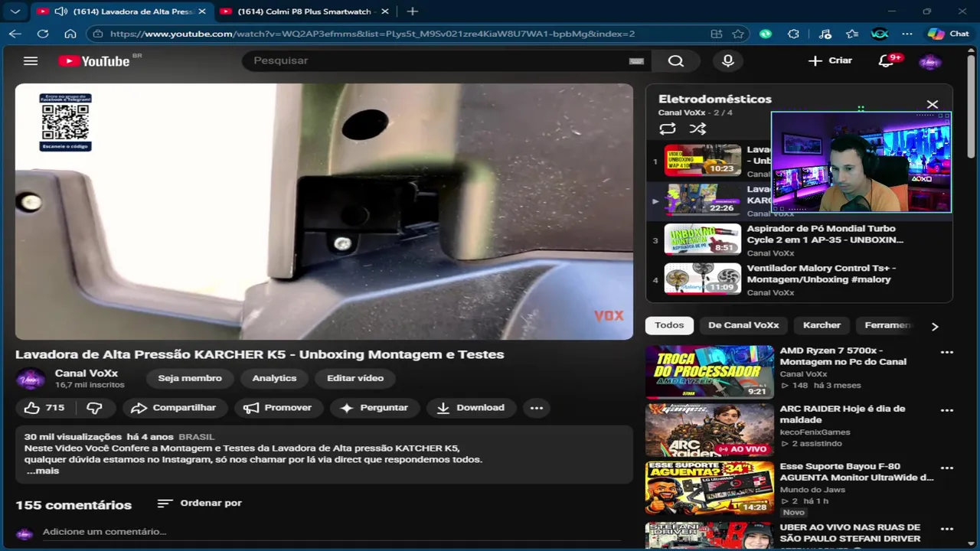This screenshot has height=551, width=980.
Task: Close the Lavadora de Alta Pressão tab
Action: point(202,11)
